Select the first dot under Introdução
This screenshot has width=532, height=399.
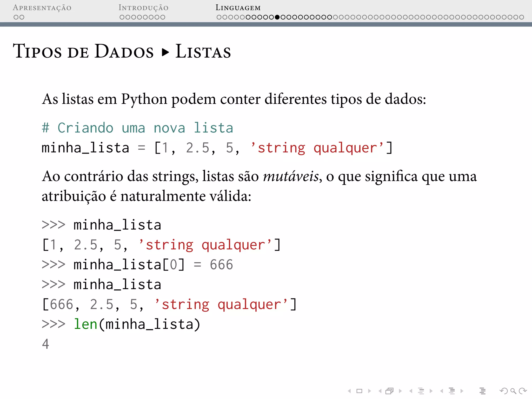(122, 17)
